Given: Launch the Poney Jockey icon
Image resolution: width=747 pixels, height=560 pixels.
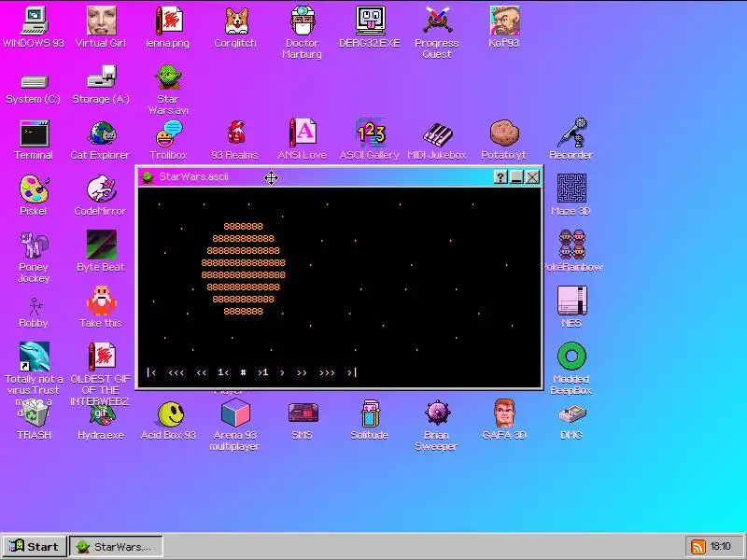Looking at the screenshot, I should tap(34, 258).
